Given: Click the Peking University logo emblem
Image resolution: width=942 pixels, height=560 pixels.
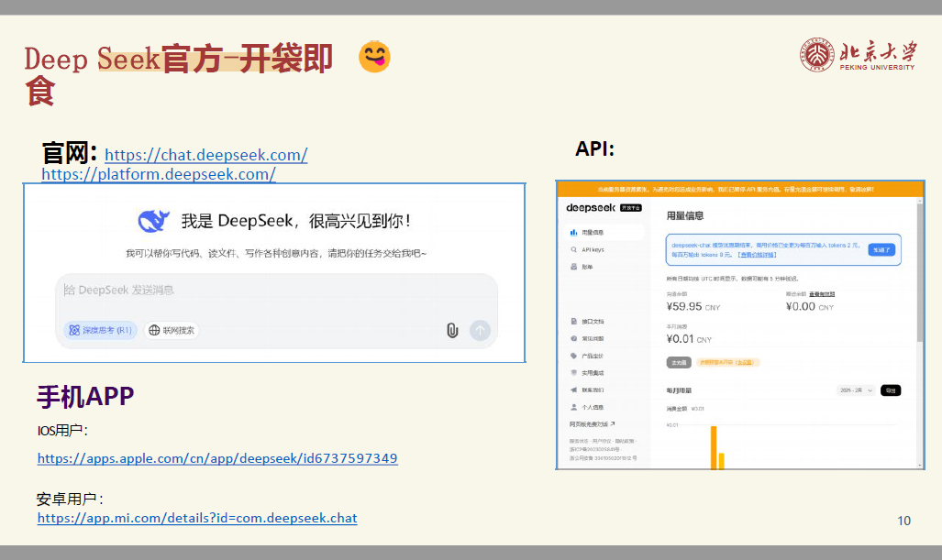Looking at the screenshot, I should click(x=816, y=55).
